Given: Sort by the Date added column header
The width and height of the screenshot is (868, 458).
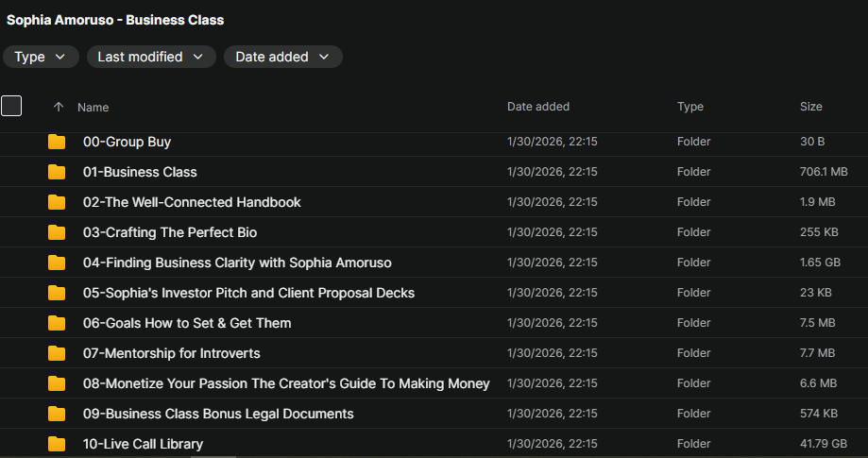Looking at the screenshot, I should (538, 106).
